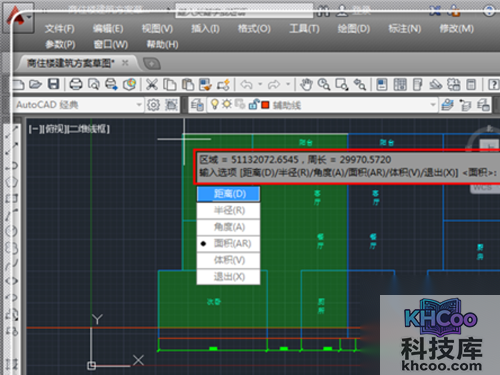Viewport: 500px width, 375px height.
Task: Open the QuickCalc calculator icon
Action: pyautogui.click(x=471, y=84)
